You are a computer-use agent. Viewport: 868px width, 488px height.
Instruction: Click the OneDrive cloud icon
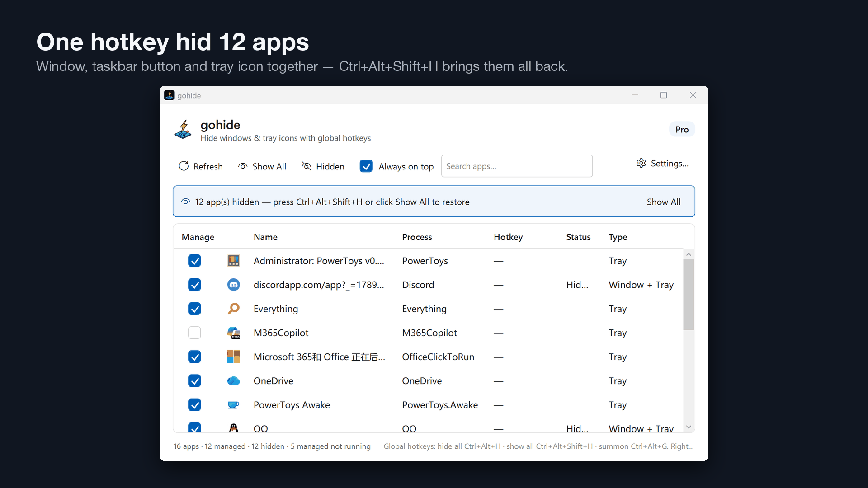[233, 381]
